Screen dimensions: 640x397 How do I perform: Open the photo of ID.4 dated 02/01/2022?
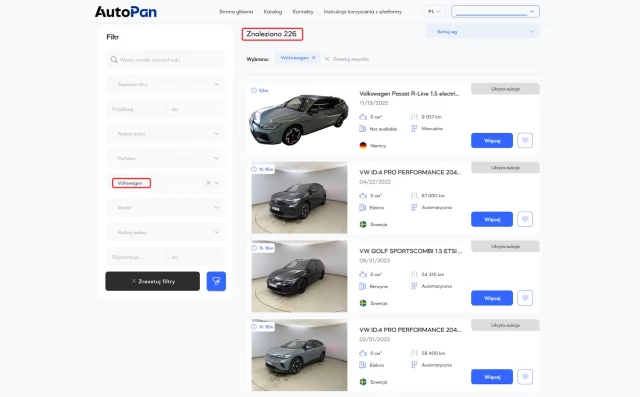[299, 355]
